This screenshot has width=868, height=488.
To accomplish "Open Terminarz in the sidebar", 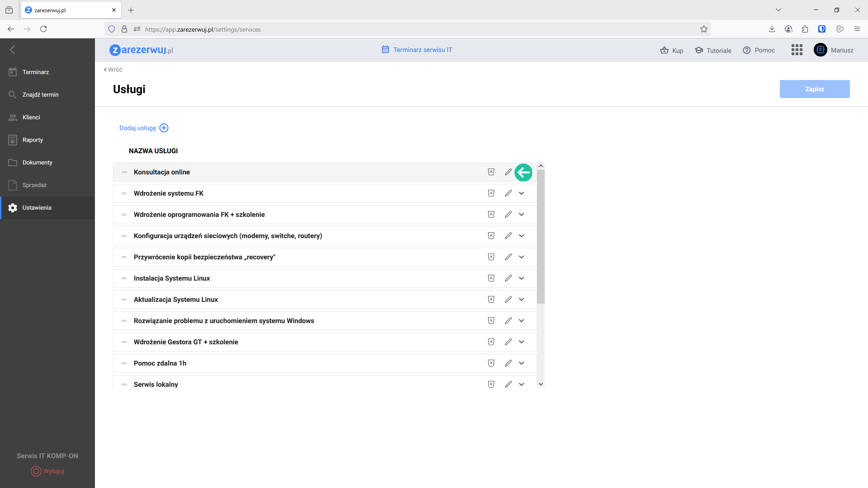I will (x=47, y=72).
